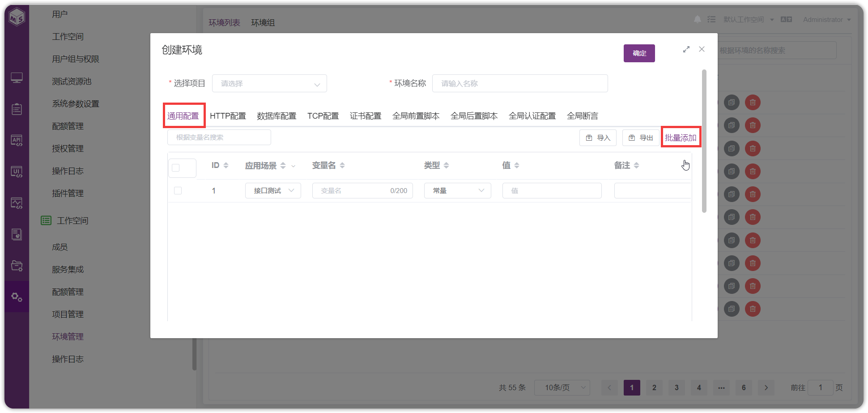Open the notification bell
This screenshot has height=413, width=868.
(x=697, y=19)
